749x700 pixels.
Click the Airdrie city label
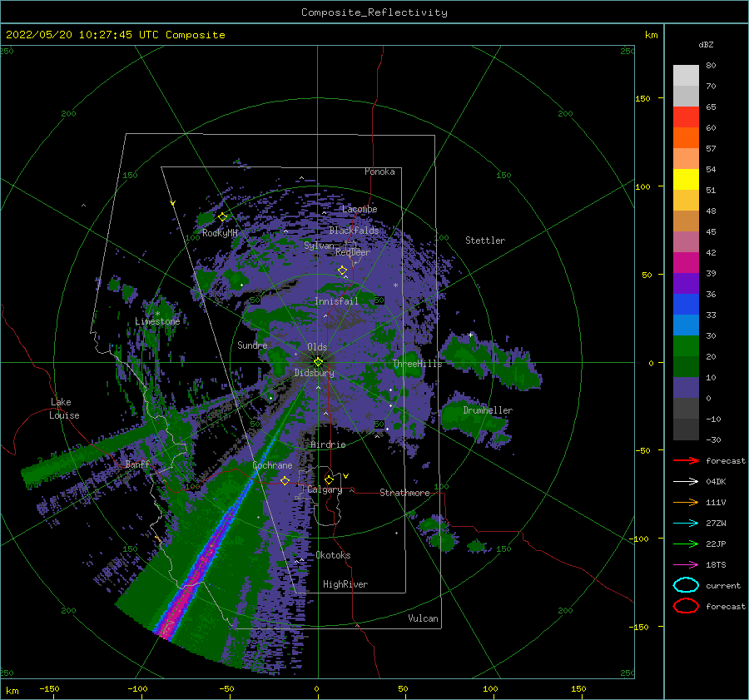(328, 444)
